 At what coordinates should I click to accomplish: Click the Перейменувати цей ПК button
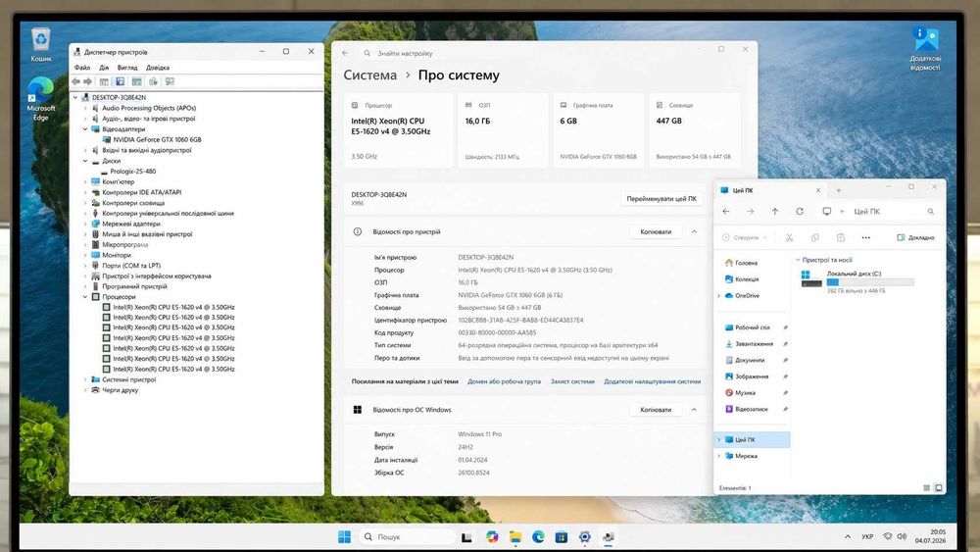(661, 199)
